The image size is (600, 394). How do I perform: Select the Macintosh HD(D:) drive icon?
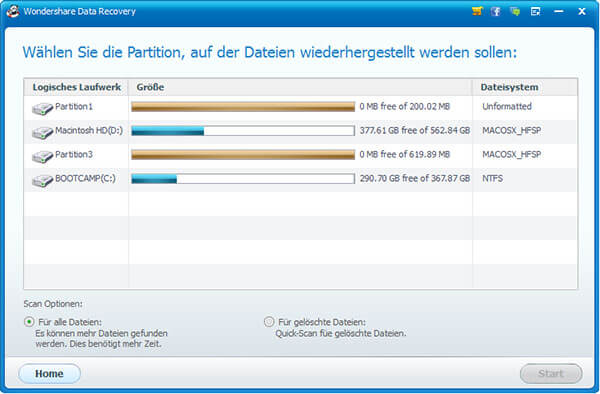(x=42, y=133)
